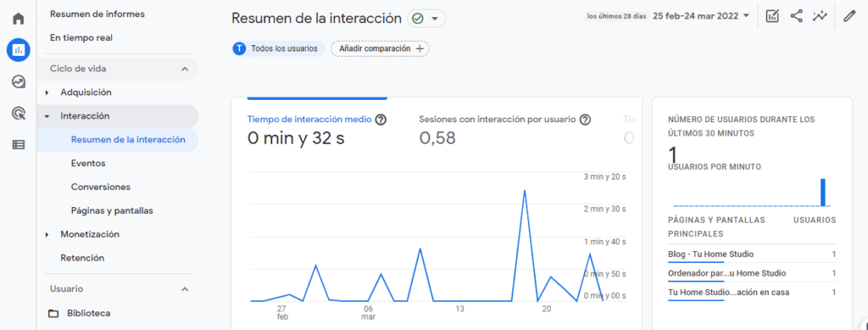This screenshot has width=868, height=330.
Task: Click the Todos los usuarios segment chip
Action: pos(279,48)
